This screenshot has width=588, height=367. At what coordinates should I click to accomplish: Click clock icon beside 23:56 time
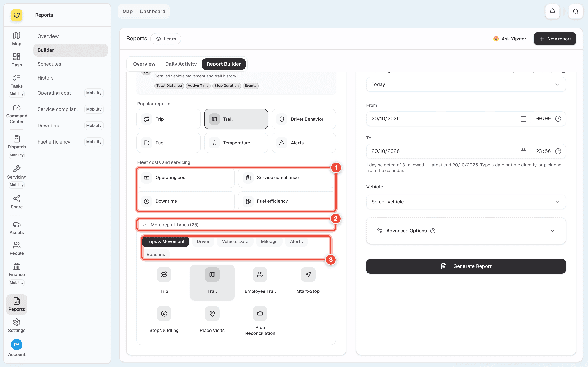point(558,151)
